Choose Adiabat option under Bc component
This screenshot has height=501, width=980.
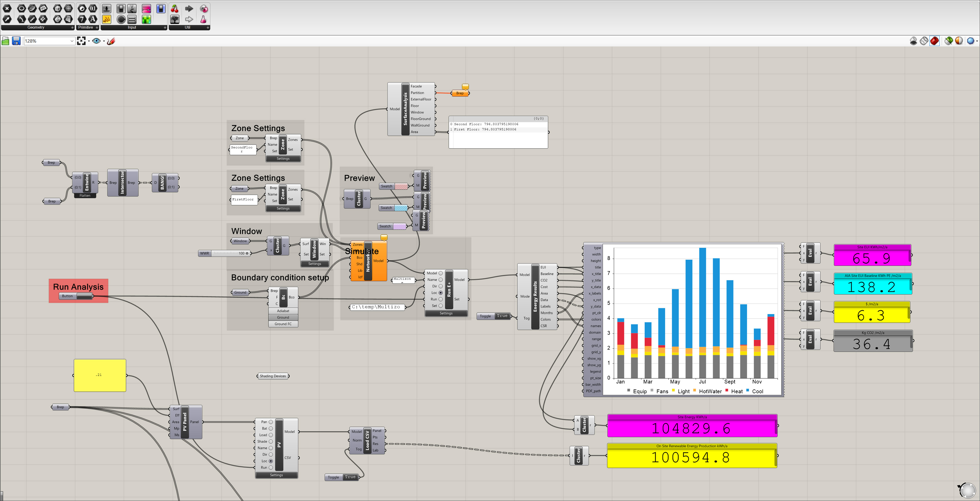[x=283, y=311]
